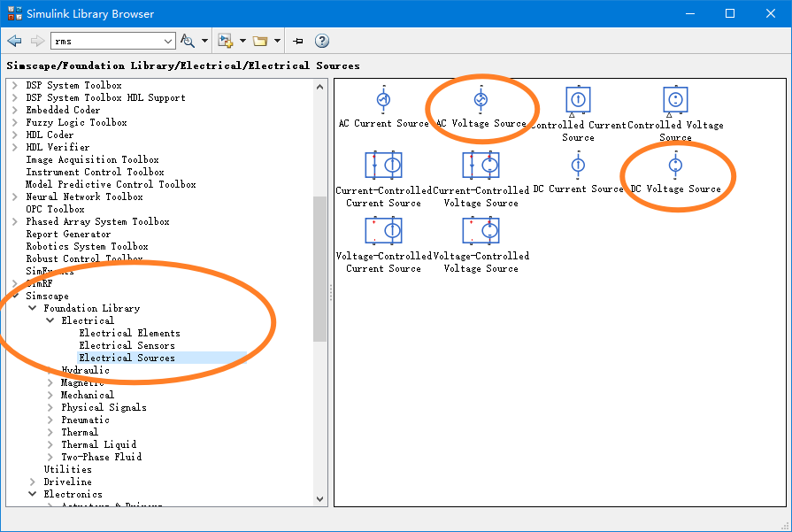The height and width of the screenshot is (532, 792).
Task: Expand the Two-Phase Fluid node
Action: coord(50,457)
